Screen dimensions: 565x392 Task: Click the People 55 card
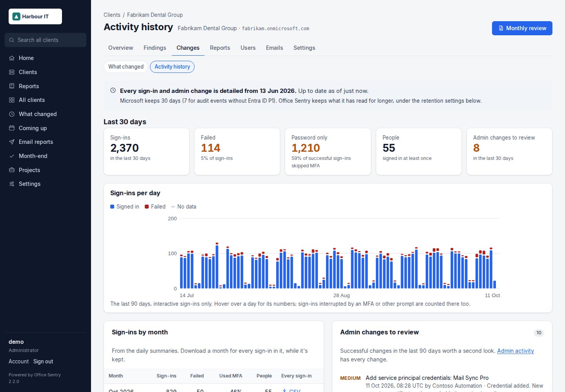[x=419, y=151]
